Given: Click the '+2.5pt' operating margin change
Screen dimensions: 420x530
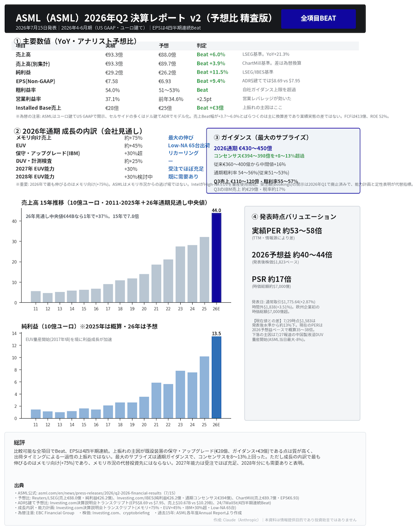Looking at the screenshot, I should coord(204,99).
